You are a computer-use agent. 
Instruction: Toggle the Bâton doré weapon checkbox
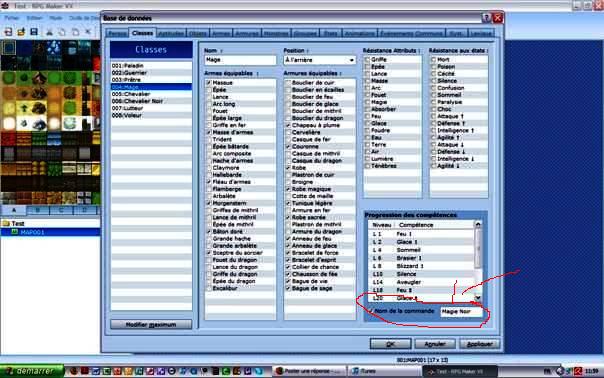click(x=209, y=232)
